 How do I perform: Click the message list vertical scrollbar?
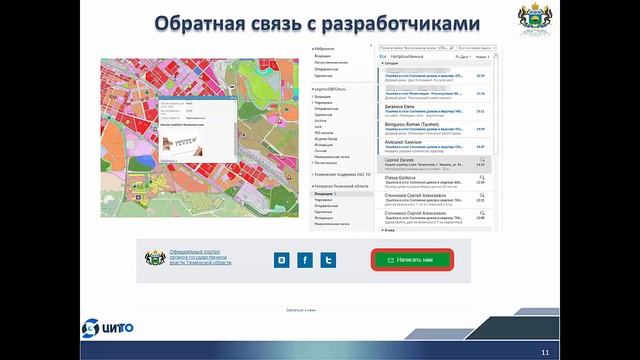496,104
